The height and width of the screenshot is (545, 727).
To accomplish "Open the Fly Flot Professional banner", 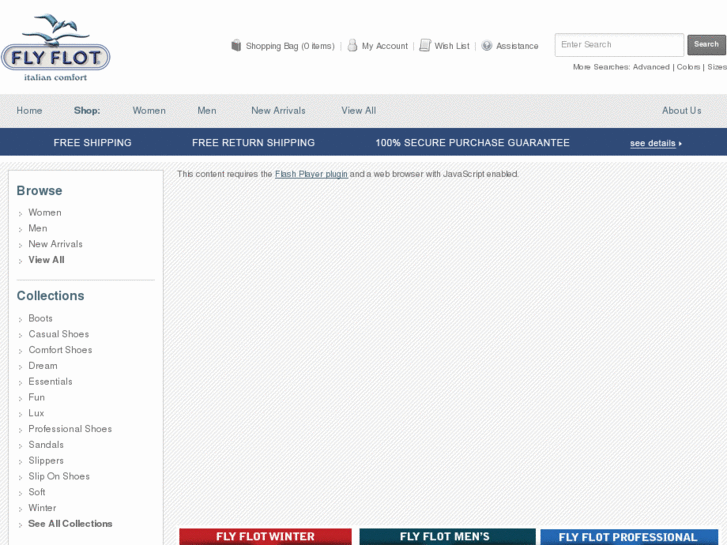I will click(629, 537).
